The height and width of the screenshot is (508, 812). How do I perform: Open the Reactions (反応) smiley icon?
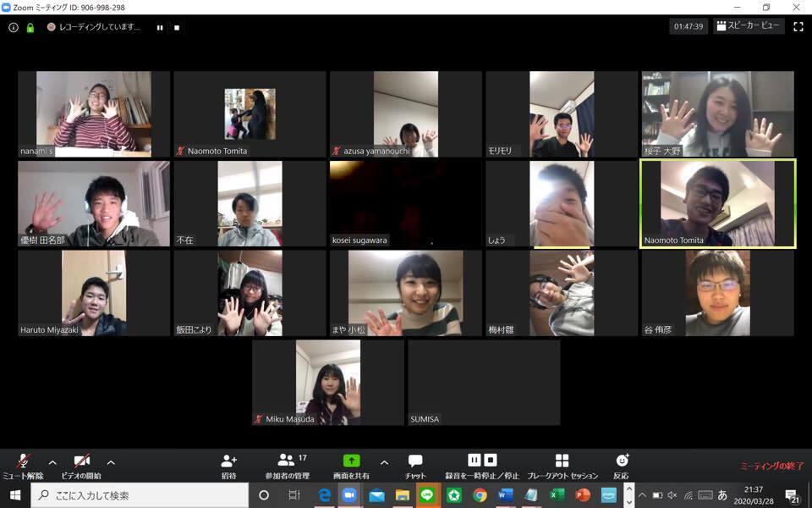[622, 461]
